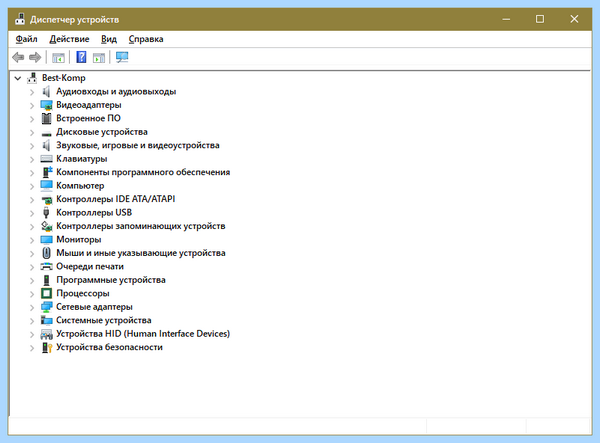Click the printer icon beside Очереди печати
Screen dimensions: 600x443
(x=46, y=266)
